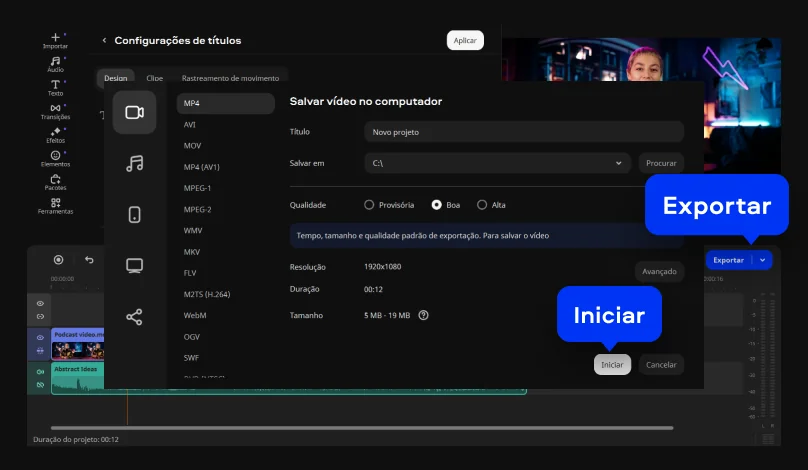
Task: Go back from Configurações de títulos
Action: click(x=104, y=41)
